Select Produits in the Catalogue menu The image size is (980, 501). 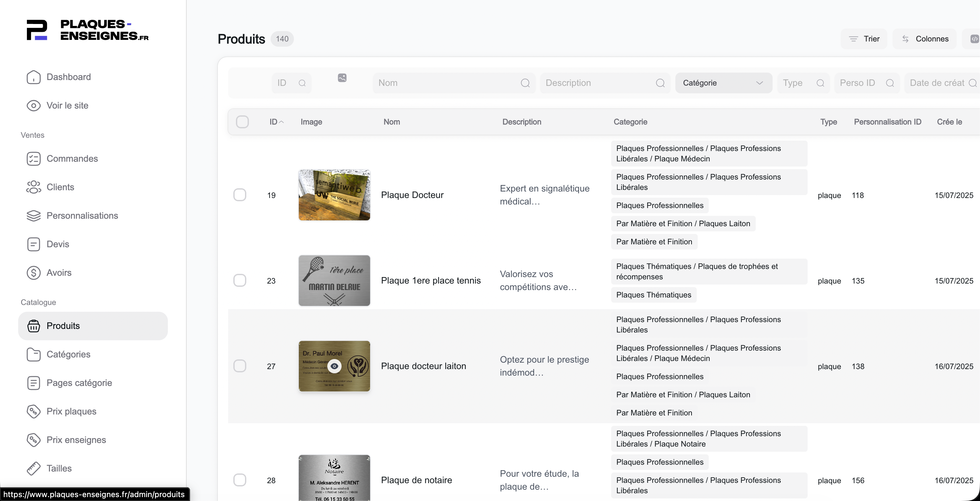coord(93,326)
